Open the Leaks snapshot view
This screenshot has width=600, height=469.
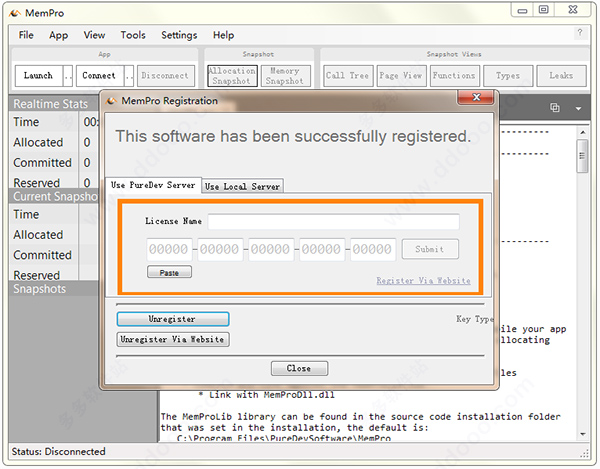(x=561, y=76)
